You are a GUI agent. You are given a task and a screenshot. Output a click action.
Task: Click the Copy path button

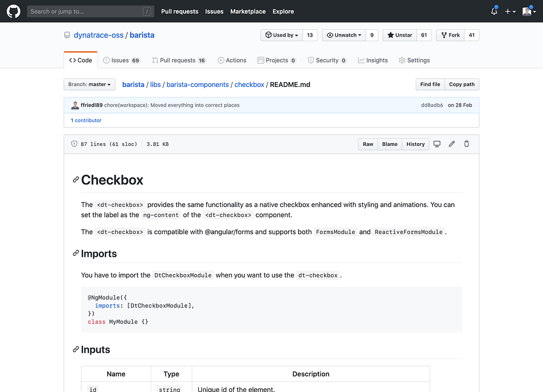[x=461, y=84]
